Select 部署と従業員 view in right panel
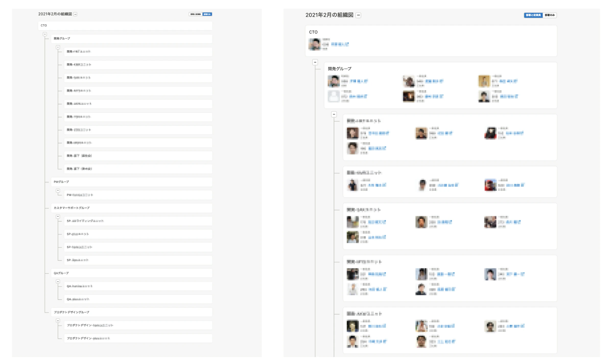613x364 pixels. [x=533, y=15]
